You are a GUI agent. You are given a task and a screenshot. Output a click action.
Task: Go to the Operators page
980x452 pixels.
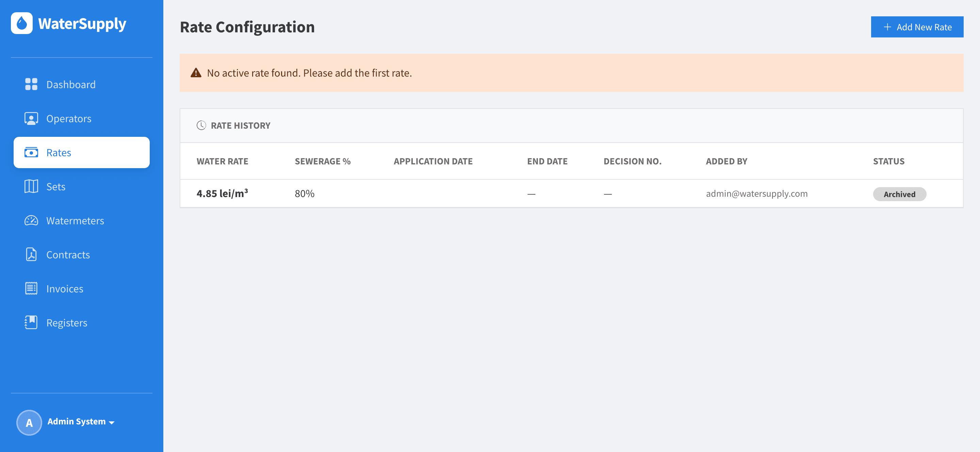coord(82,118)
